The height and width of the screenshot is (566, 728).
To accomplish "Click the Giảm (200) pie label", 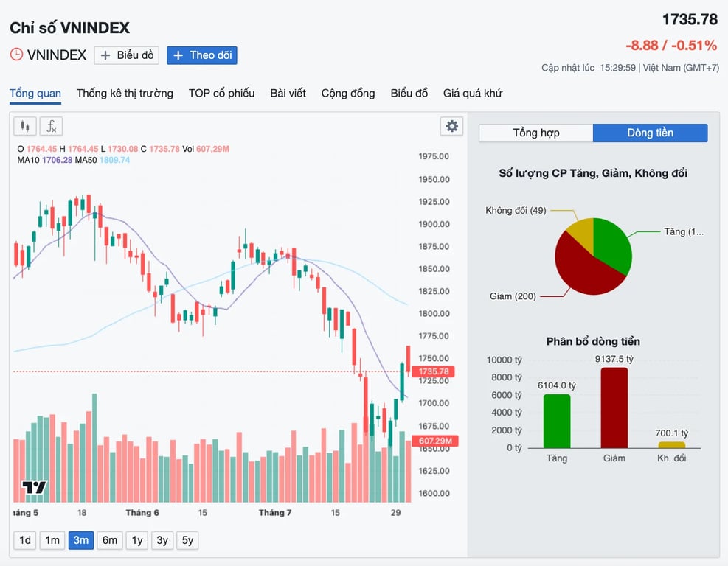I will click(x=513, y=296).
